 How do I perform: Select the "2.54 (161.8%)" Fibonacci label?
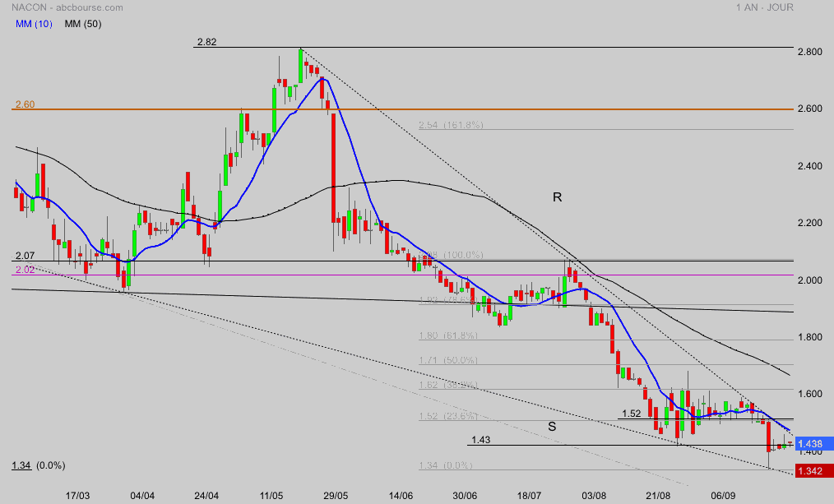coord(451,125)
